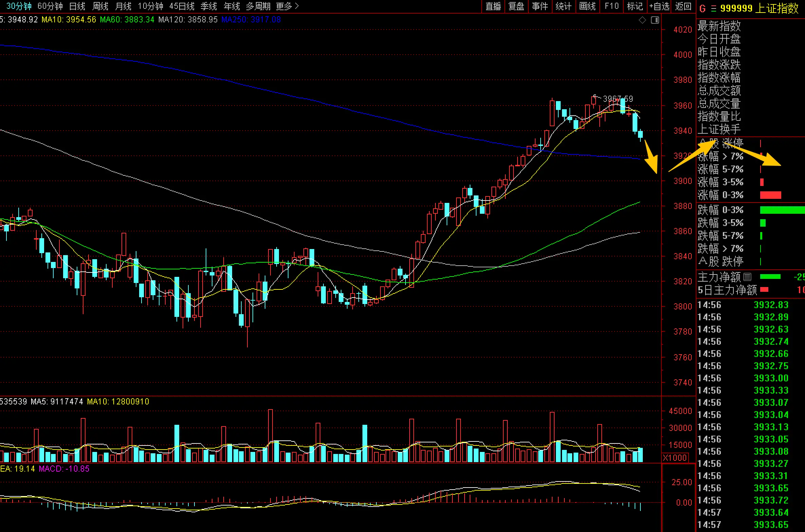Click the red G icon beside 999999
The image size is (805, 532).
click(x=703, y=8)
